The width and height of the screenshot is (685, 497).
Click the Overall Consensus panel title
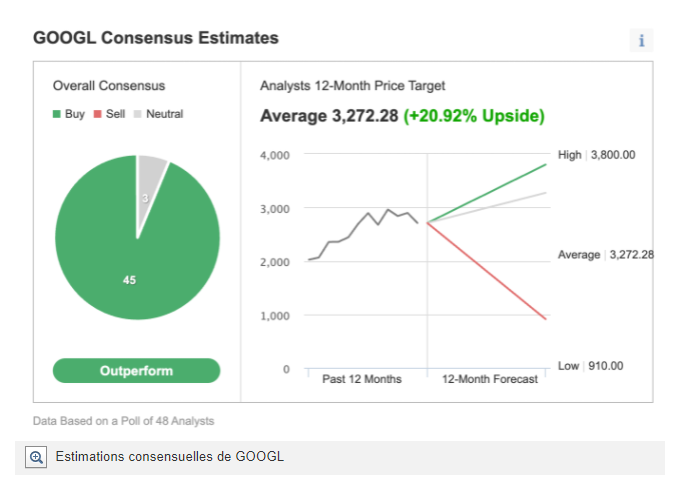[109, 86]
